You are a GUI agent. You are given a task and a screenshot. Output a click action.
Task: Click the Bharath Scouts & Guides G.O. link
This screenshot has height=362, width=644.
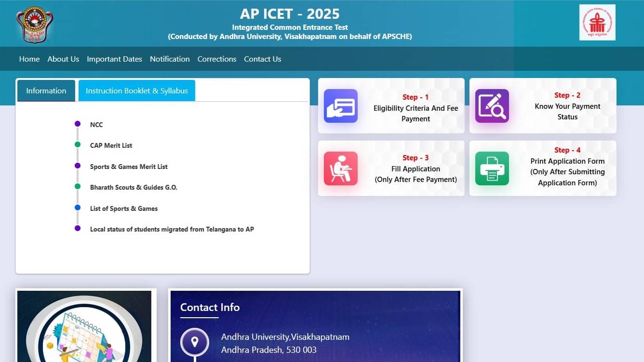tap(134, 187)
